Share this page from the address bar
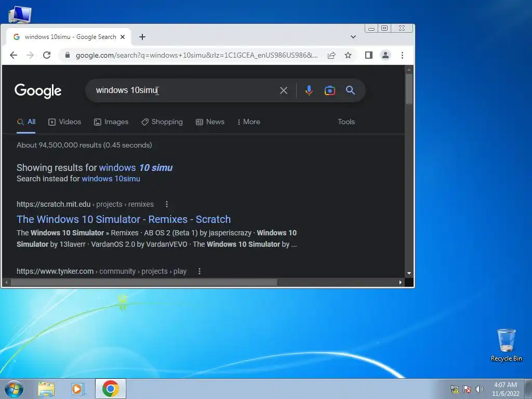The width and height of the screenshot is (532, 399). 331,55
